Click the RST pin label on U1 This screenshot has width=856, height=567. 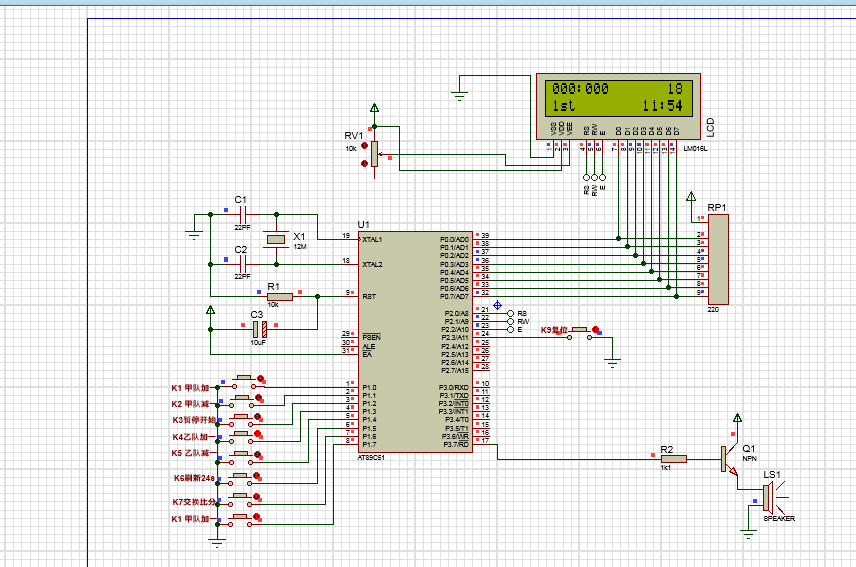(369, 296)
